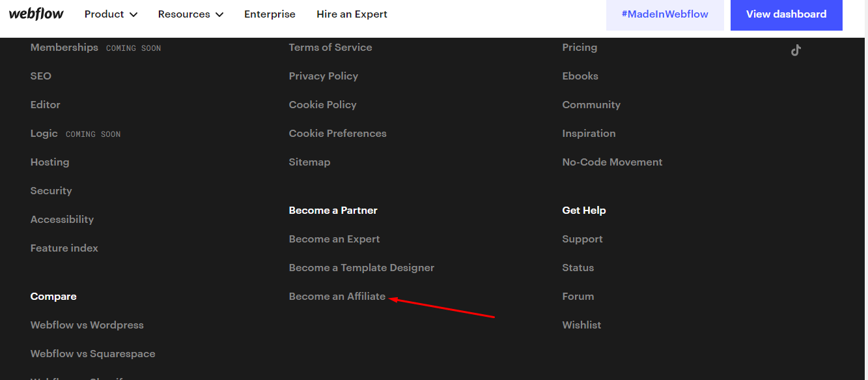Visit the No-Code Movement link
The width and height of the screenshot is (868, 380).
[612, 162]
